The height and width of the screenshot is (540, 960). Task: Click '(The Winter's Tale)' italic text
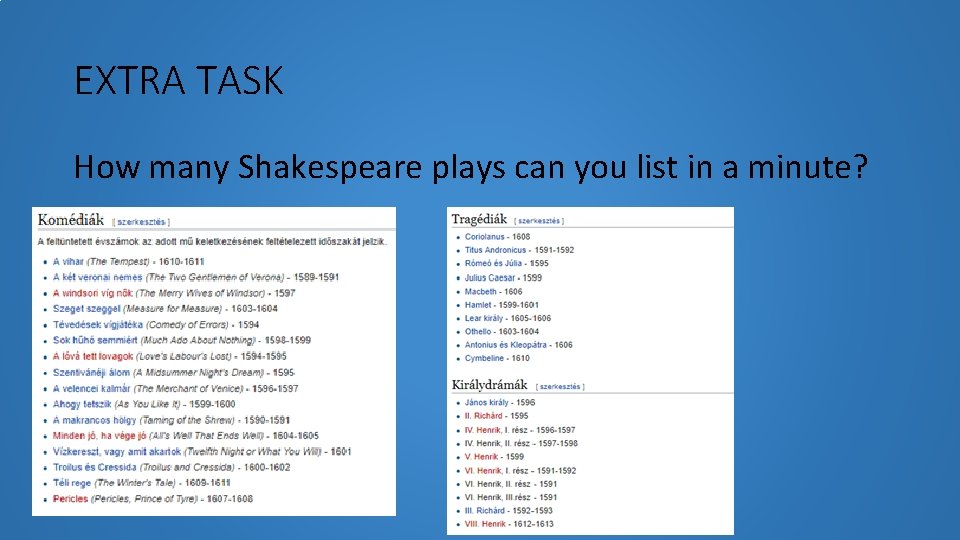tap(135, 482)
